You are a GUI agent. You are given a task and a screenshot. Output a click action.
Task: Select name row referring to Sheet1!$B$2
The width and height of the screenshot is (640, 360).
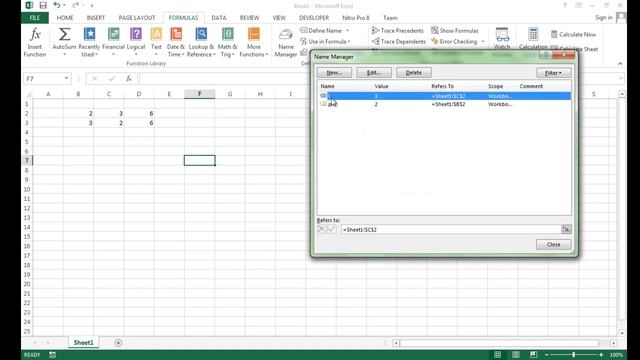click(445, 104)
